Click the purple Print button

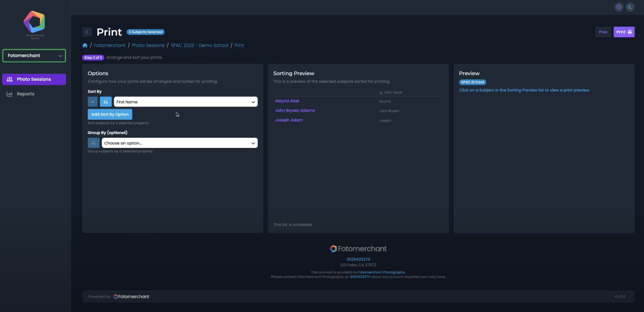coord(624,32)
